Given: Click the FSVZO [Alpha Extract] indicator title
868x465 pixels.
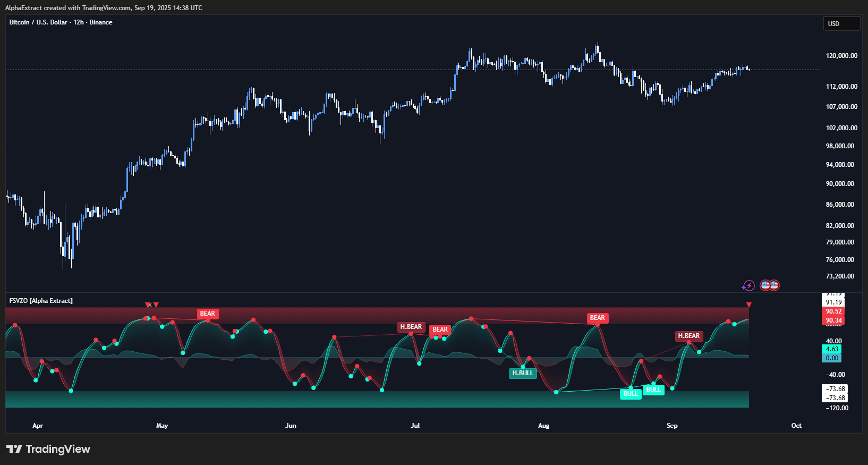Looking at the screenshot, I should [41, 301].
